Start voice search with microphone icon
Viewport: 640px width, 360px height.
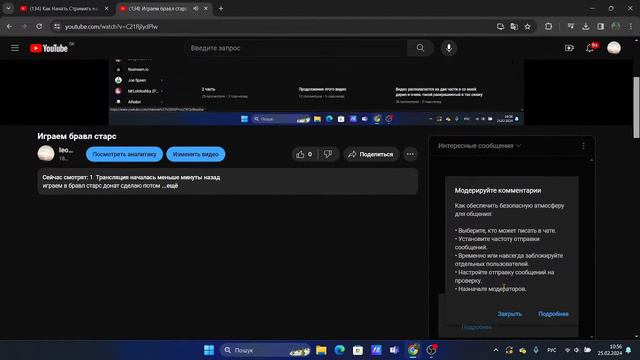[x=449, y=48]
